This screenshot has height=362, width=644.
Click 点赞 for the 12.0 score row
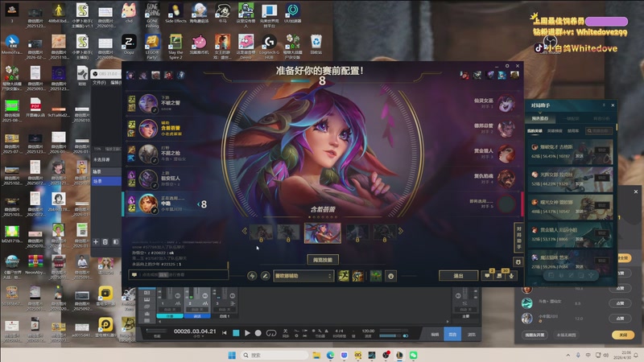pos(620,319)
